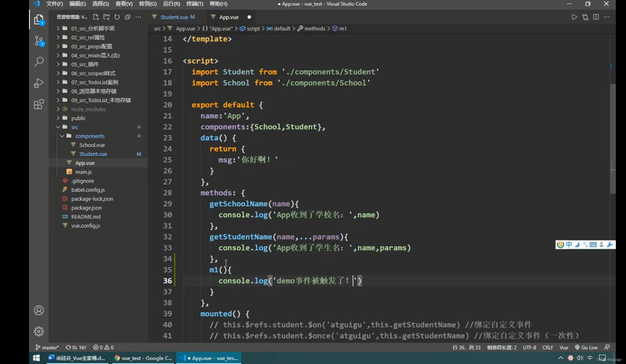
Task: Open errors and warnings problems indicator
Action: point(103,347)
